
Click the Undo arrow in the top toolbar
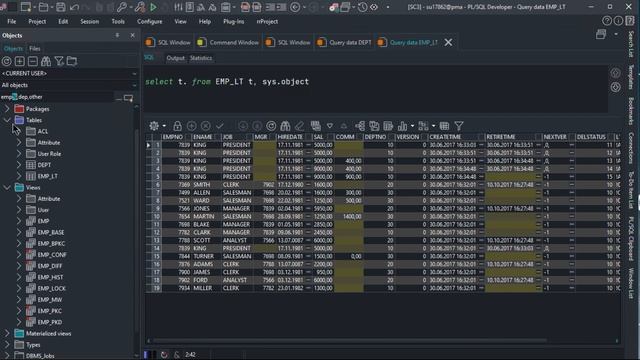(x=74, y=7)
